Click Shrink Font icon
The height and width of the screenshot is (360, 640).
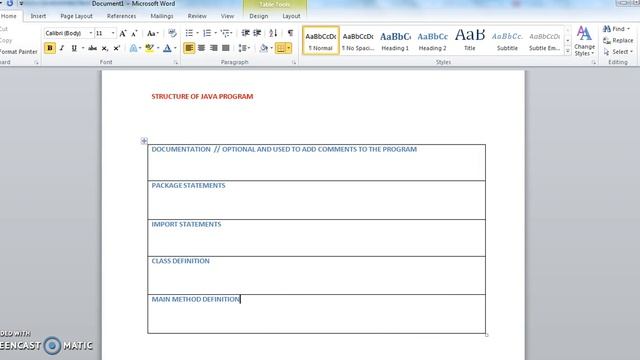pos(134,33)
